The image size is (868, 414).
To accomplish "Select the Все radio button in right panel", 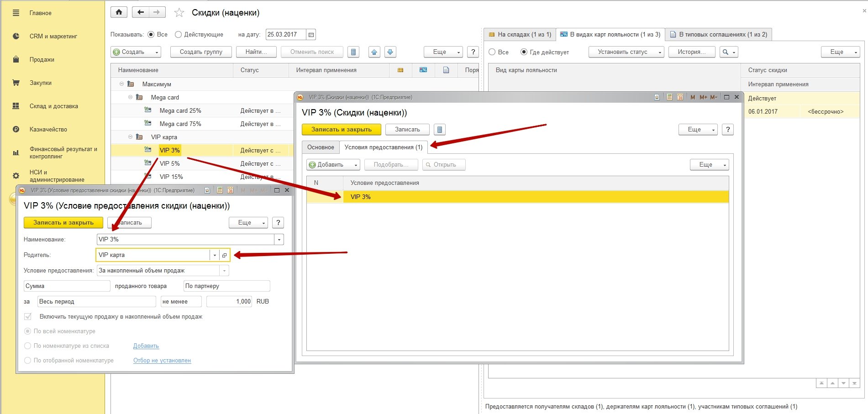I will click(x=492, y=52).
